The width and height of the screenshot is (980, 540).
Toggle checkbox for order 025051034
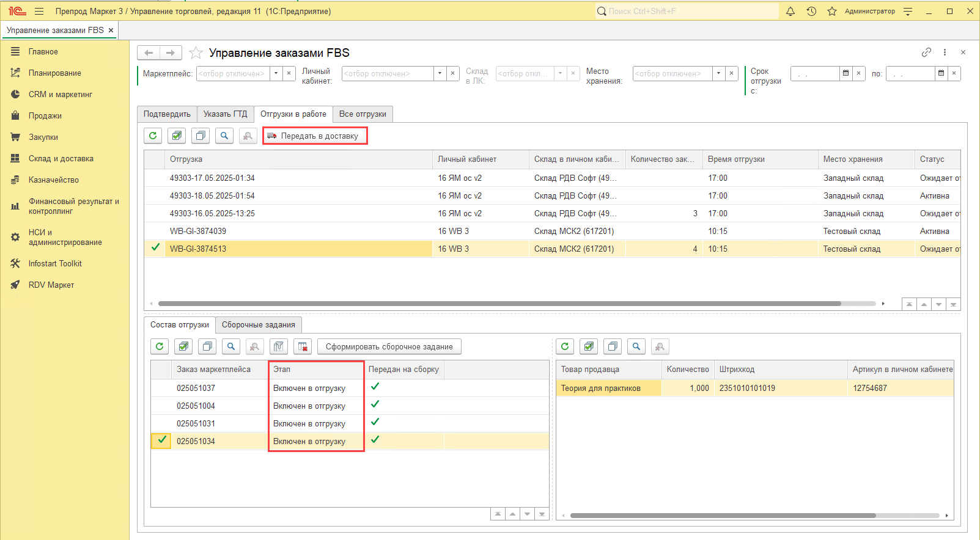[x=162, y=440]
